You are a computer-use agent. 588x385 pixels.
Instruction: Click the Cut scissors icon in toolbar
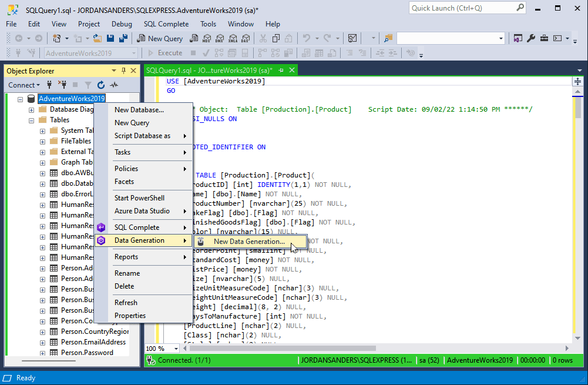tap(263, 38)
